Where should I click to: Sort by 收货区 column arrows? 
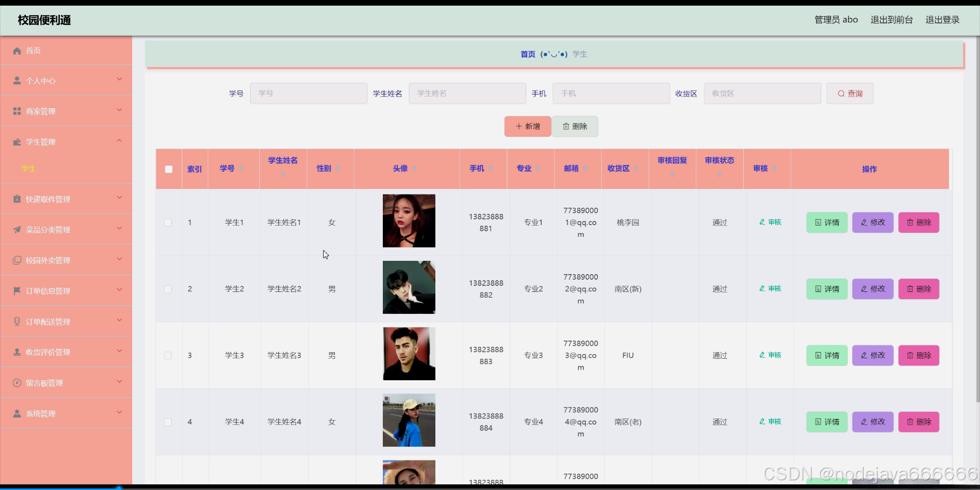[x=636, y=168]
